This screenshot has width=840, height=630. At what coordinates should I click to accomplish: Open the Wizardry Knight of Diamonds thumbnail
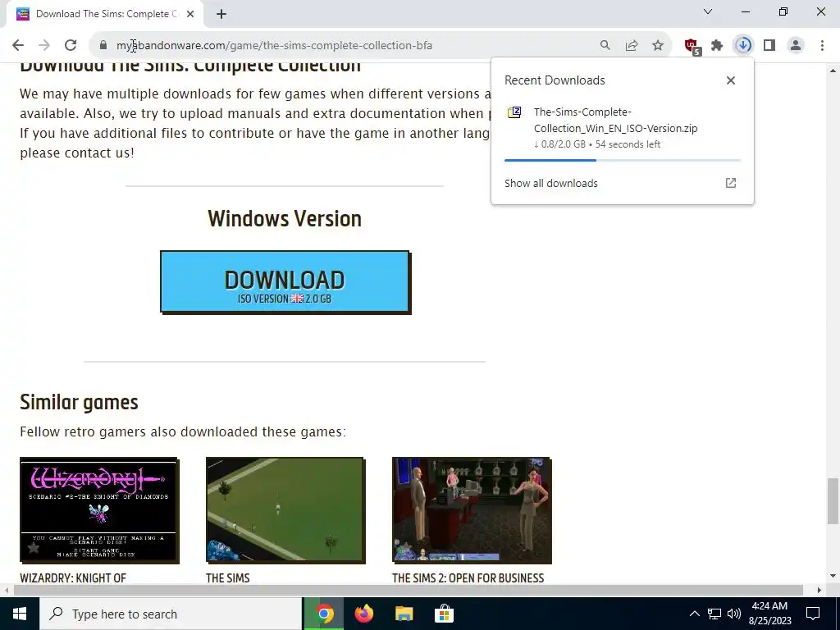99,510
